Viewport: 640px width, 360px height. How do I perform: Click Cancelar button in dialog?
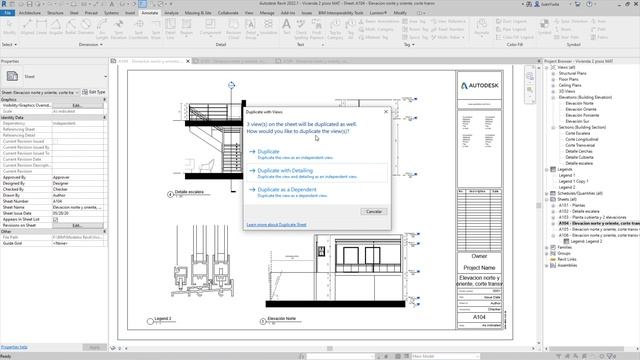coord(374,211)
